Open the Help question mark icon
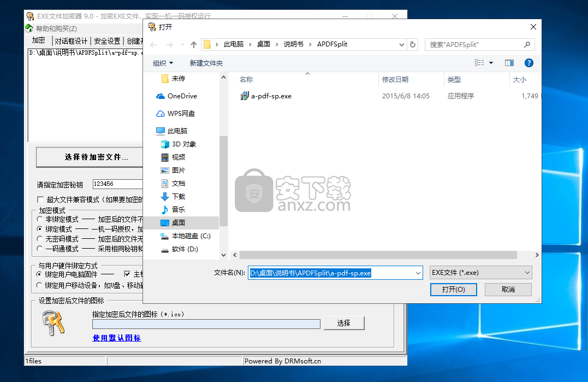Viewport: 588px width, 382px height. [x=528, y=63]
